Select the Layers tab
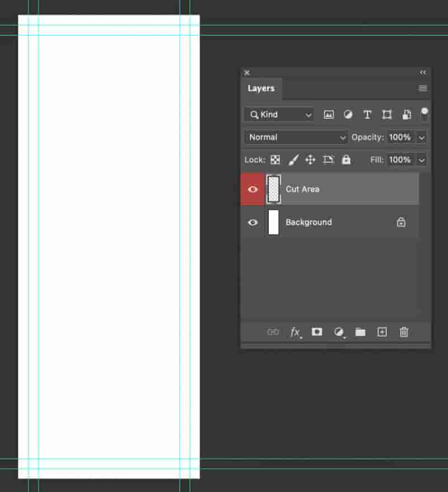Image resolution: width=448 pixels, height=492 pixels. [x=261, y=88]
